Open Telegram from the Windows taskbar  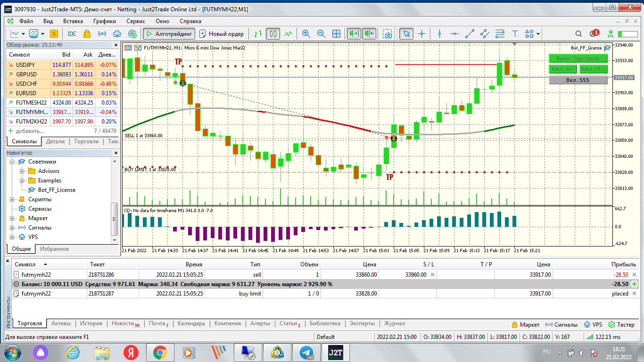307,353
